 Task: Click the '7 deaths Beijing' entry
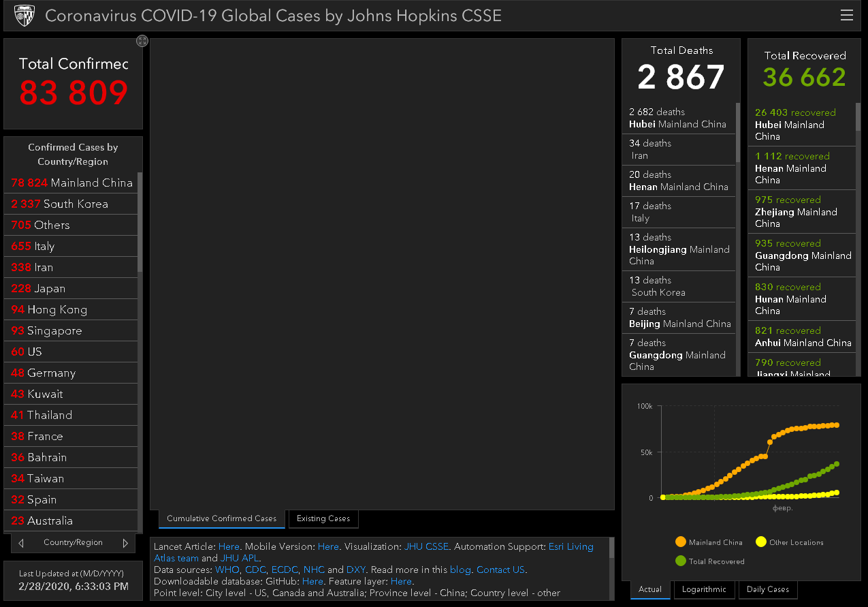coord(679,318)
